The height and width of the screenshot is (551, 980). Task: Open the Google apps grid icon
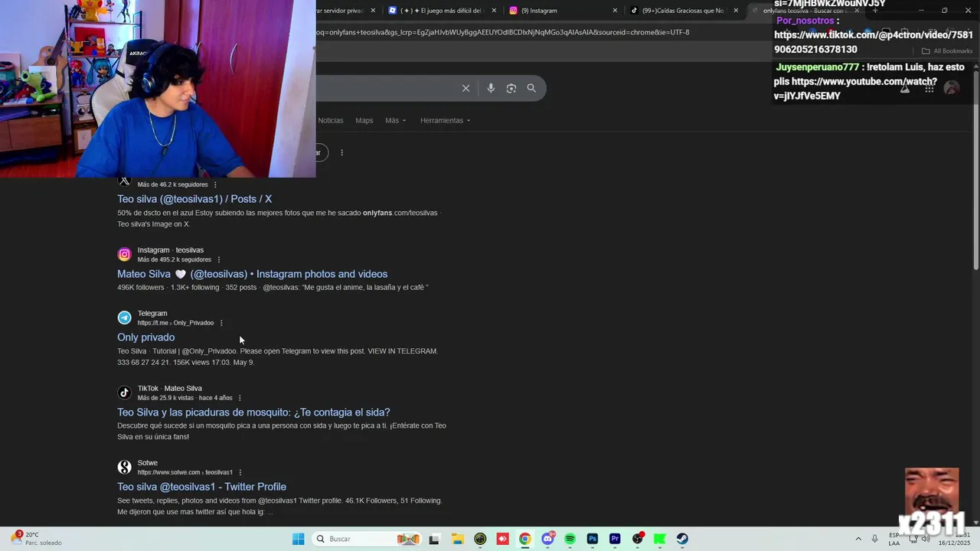pos(929,89)
